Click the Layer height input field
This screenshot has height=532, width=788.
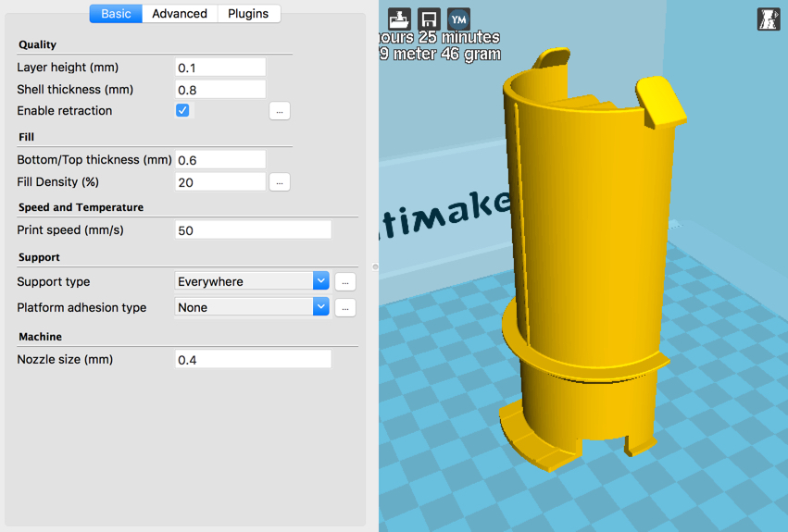[x=220, y=68]
